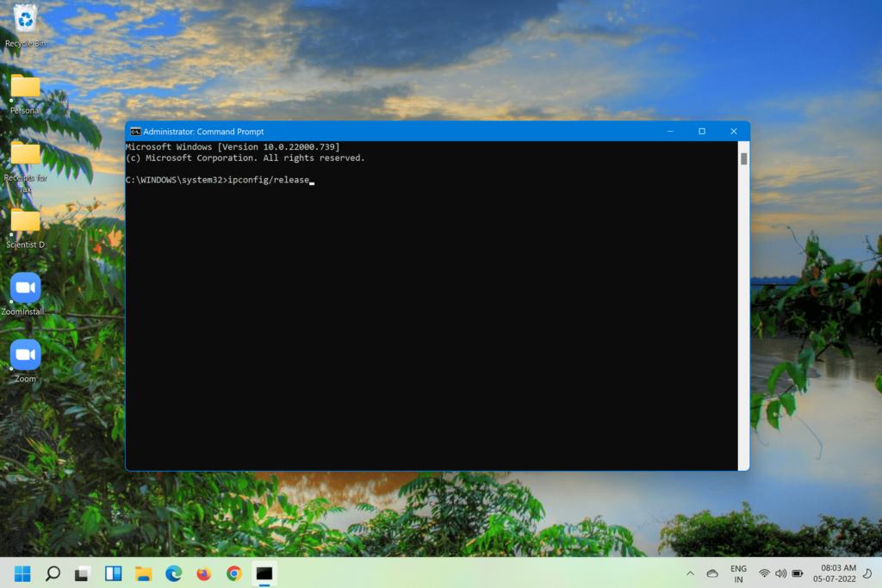Select the ZoomInstaller desktop icon
This screenshot has height=588, width=882.
click(x=25, y=294)
